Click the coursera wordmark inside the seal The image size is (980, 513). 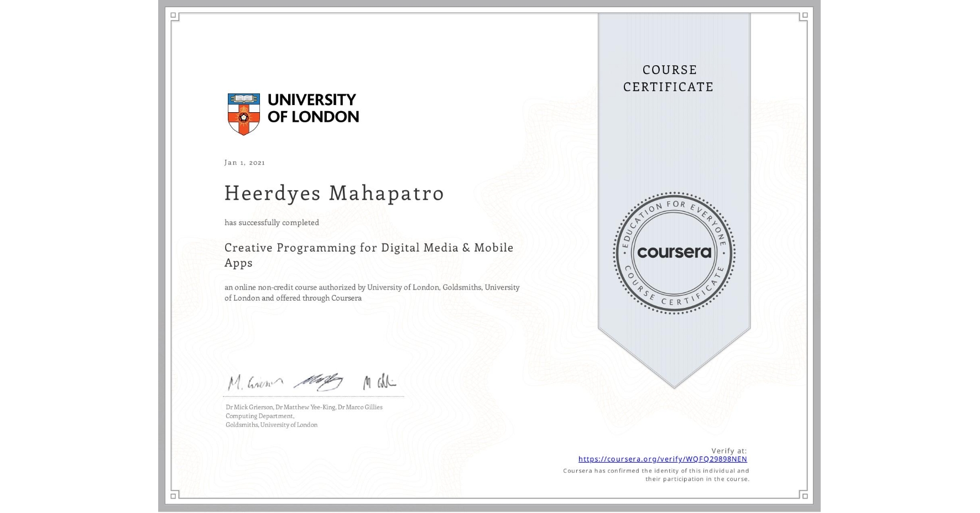click(673, 252)
